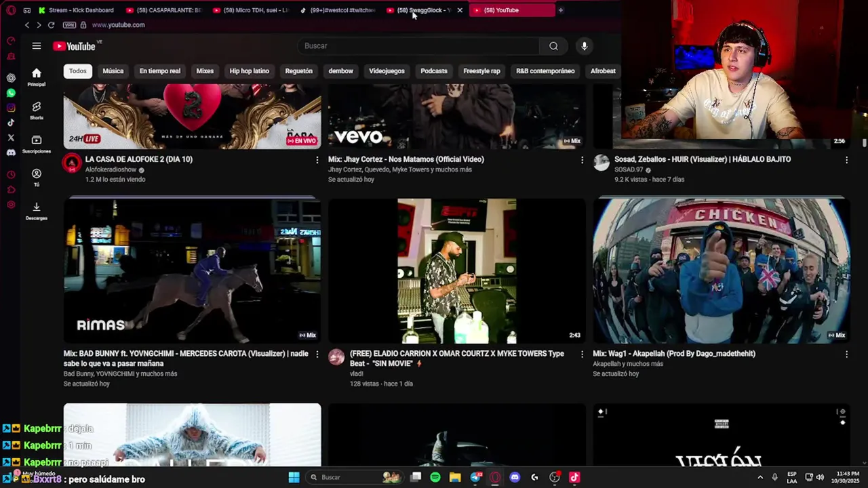Open TikTok in the Opera sidebar
The width and height of the screenshot is (868, 488).
click(x=11, y=123)
